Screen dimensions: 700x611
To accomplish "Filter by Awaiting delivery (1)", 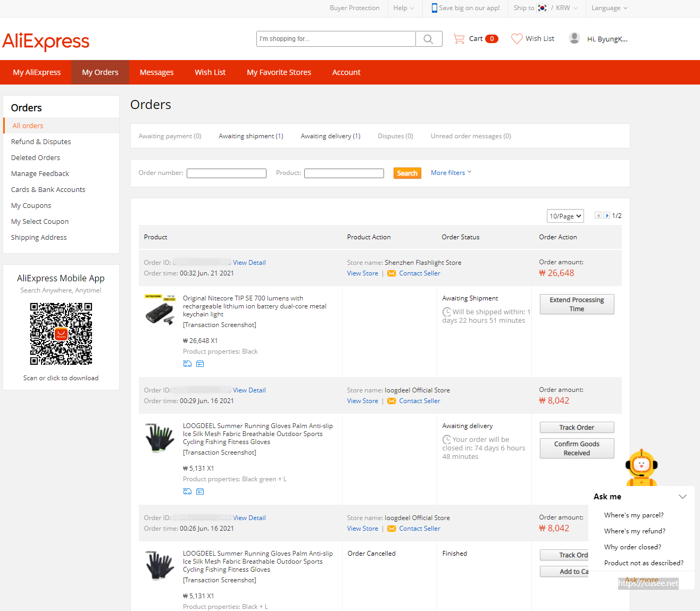I will 330,136.
